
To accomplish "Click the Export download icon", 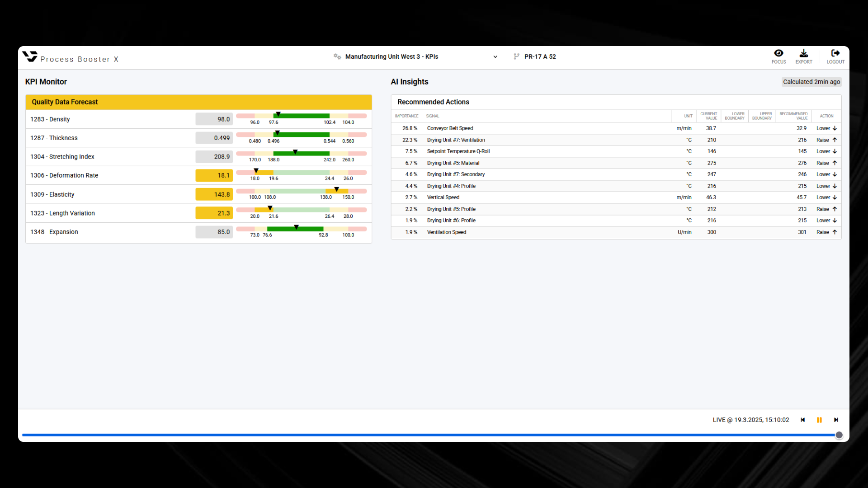I will tap(804, 53).
